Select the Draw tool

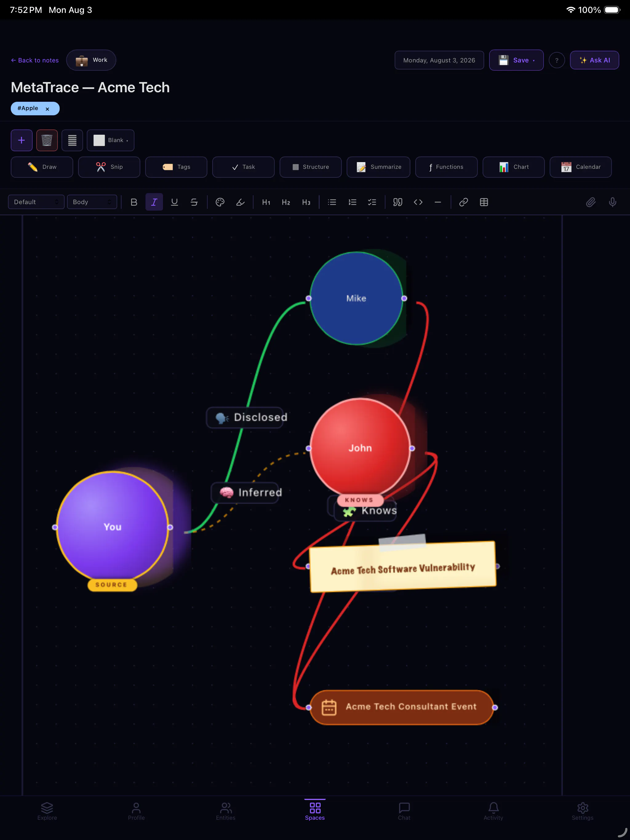(42, 167)
